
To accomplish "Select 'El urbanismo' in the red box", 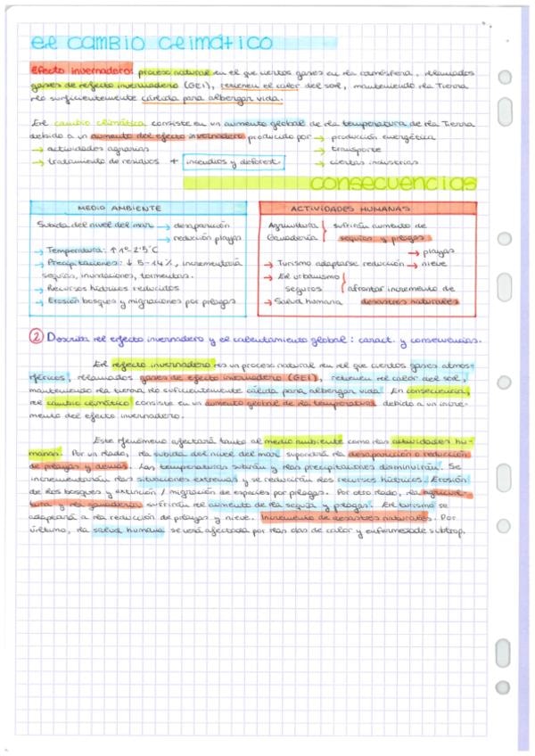I will point(309,276).
